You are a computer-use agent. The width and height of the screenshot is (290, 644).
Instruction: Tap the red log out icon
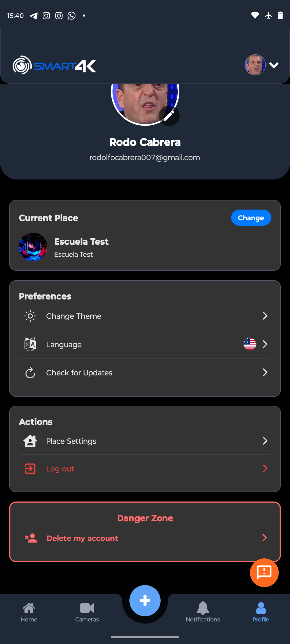[30, 469]
